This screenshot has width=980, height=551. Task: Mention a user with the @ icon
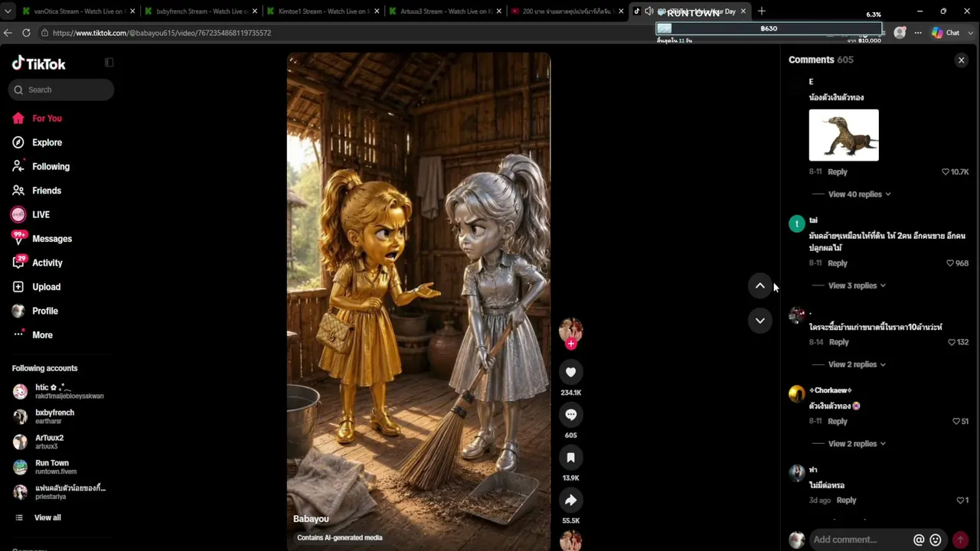tap(919, 540)
